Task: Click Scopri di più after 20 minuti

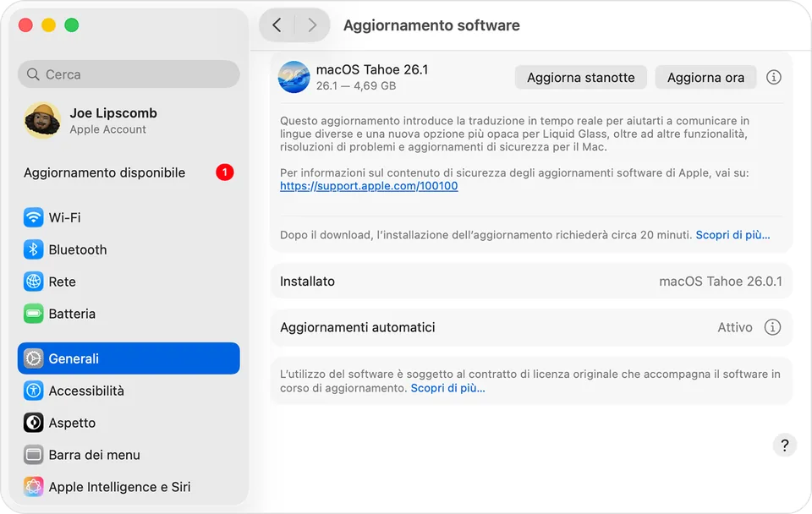Action: (732, 235)
